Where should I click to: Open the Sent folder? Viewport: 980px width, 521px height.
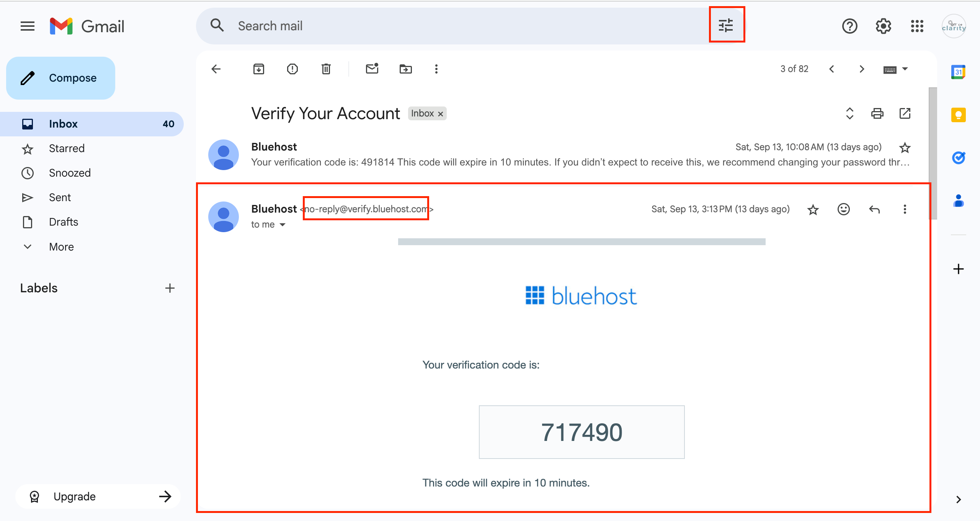(60, 197)
